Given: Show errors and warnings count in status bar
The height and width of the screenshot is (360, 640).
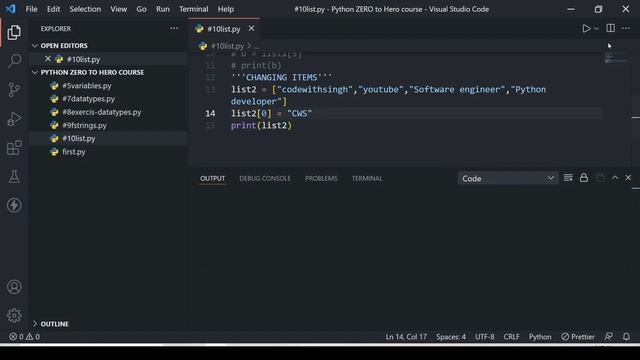Looking at the screenshot, I should (x=24, y=337).
